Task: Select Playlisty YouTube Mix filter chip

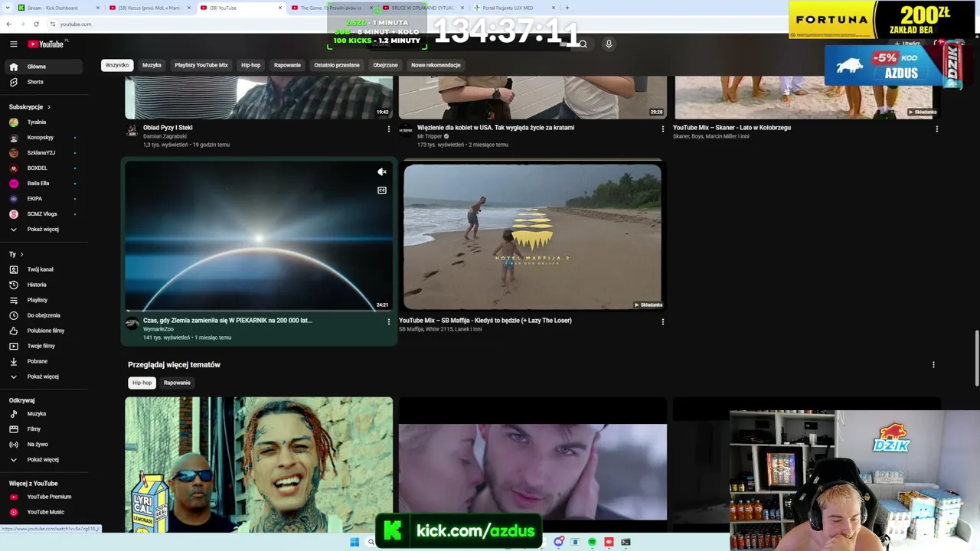Action: pos(201,65)
